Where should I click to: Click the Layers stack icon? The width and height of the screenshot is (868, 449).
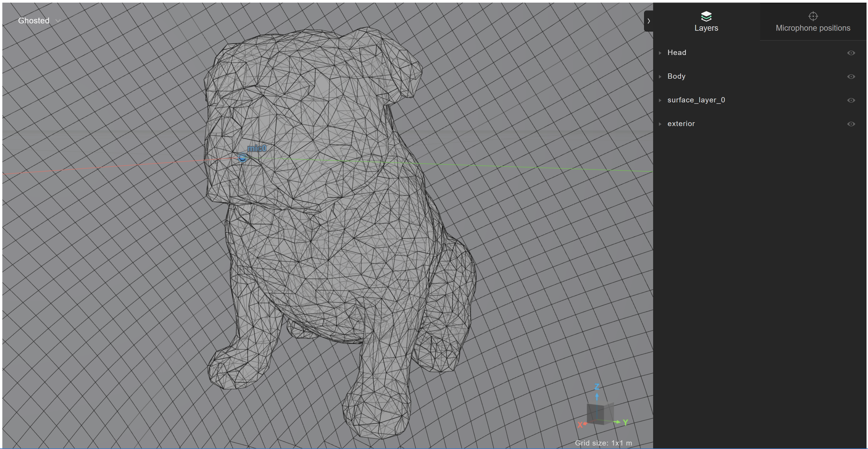706,16
